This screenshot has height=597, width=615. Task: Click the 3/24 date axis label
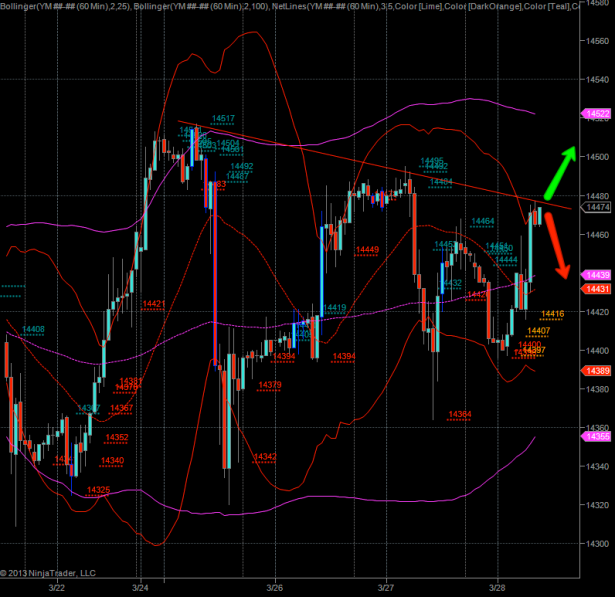click(x=140, y=588)
